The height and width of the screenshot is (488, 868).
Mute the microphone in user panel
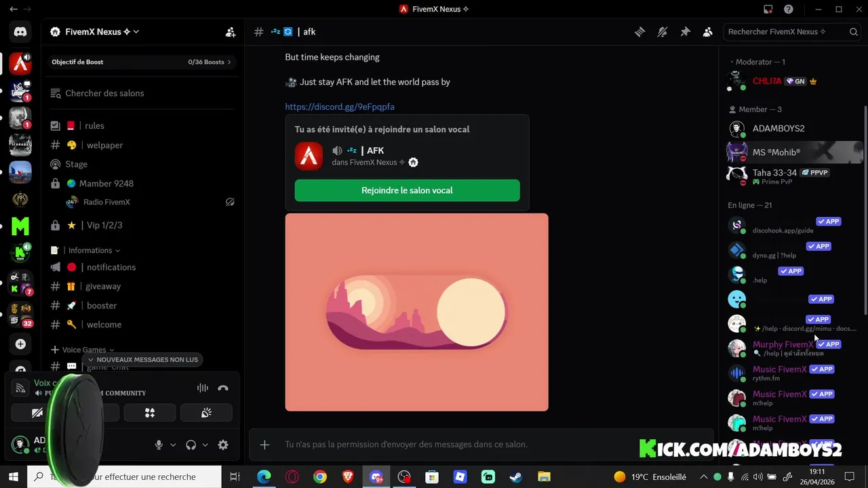(x=159, y=445)
